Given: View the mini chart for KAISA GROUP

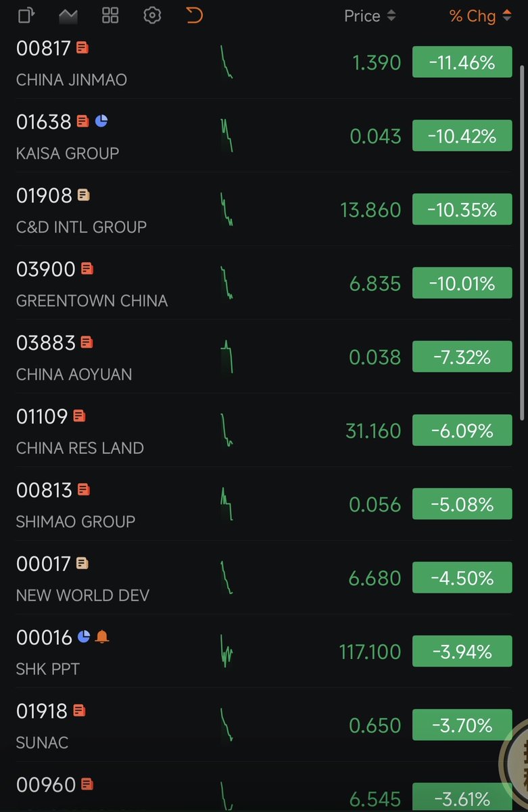Looking at the screenshot, I should point(226,135).
